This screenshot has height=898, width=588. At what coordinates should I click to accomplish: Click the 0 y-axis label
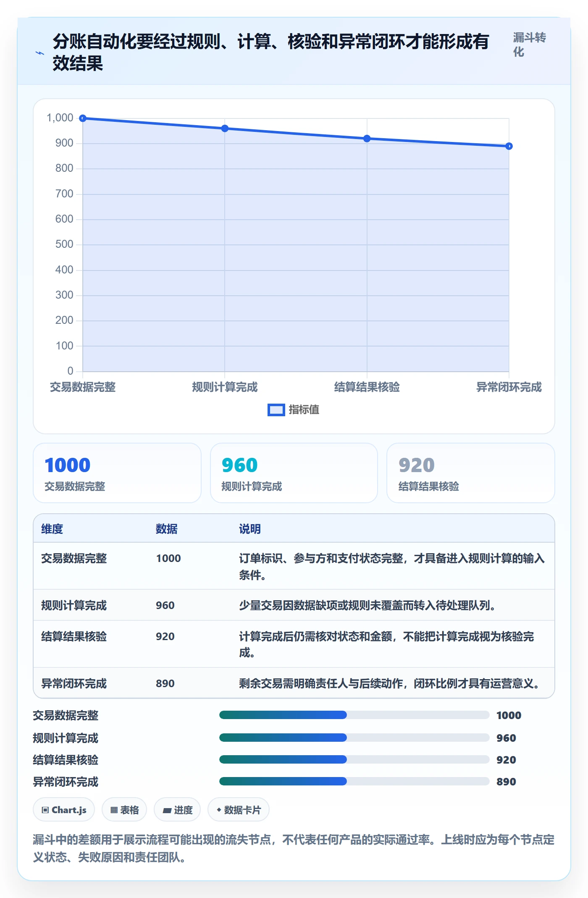pos(70,371)
